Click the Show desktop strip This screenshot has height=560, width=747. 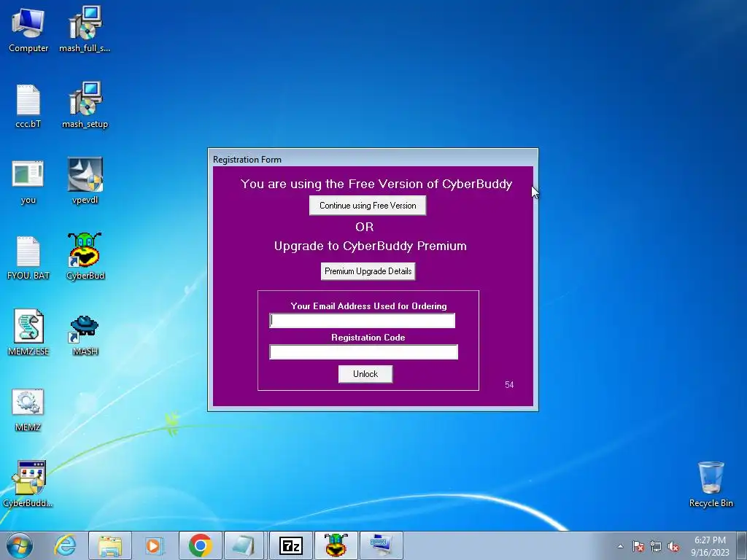742,545
